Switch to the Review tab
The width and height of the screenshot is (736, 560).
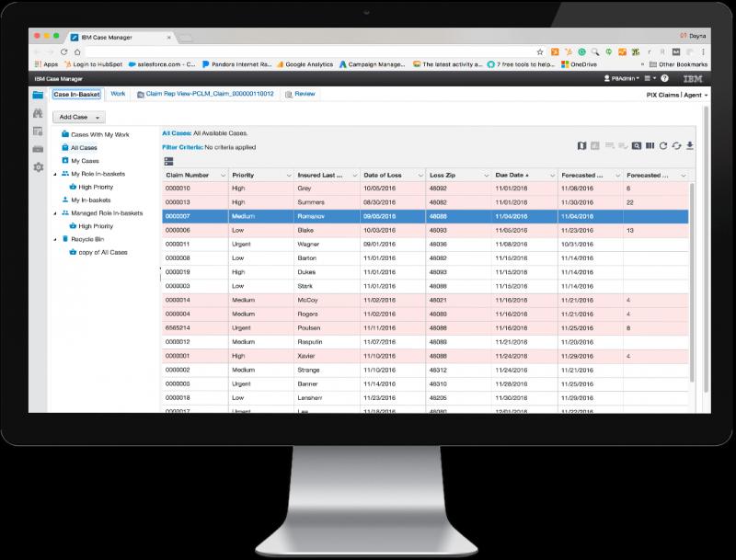tap(300, 94)
